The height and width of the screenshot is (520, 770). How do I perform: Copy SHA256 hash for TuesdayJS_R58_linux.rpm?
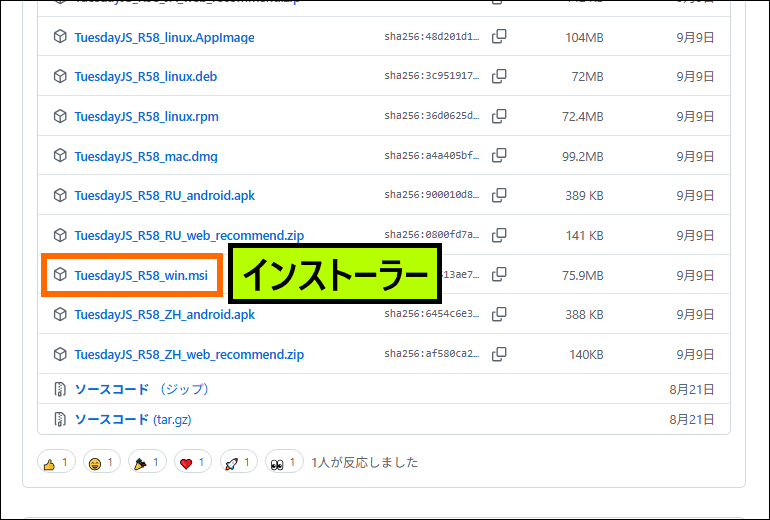(x=499, y=116)
